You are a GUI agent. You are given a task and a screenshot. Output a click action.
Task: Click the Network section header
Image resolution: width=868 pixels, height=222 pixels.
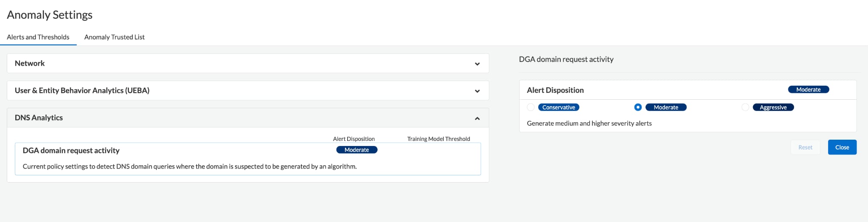248,63
